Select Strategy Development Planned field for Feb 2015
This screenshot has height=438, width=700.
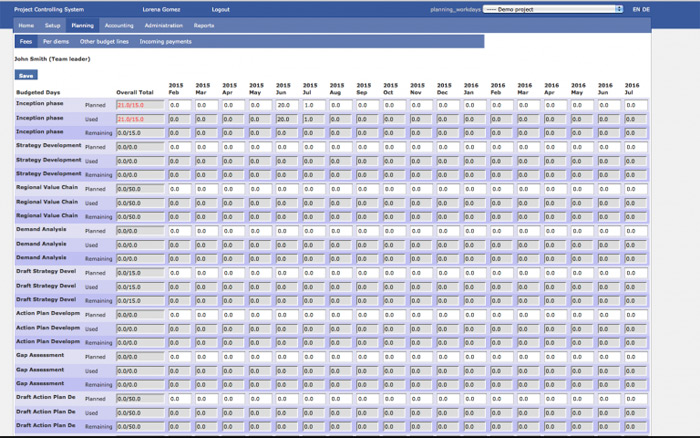(x=178, y=146)
